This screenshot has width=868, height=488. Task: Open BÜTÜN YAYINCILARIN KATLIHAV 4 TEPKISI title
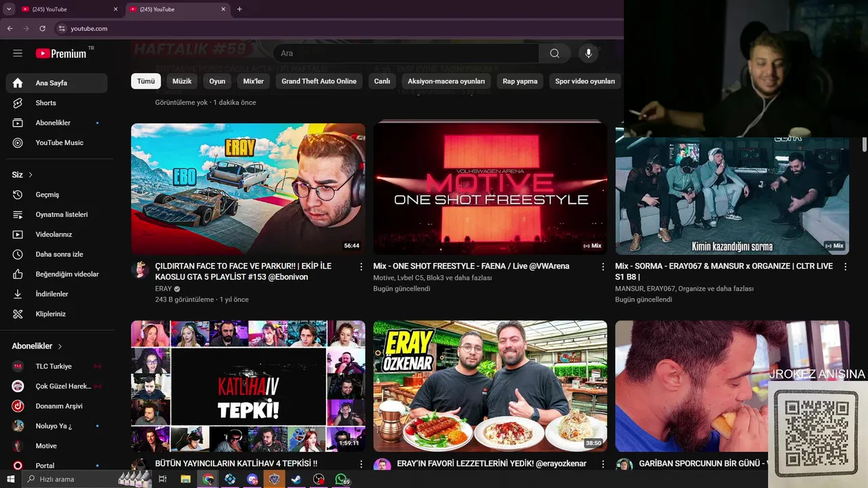236,464
